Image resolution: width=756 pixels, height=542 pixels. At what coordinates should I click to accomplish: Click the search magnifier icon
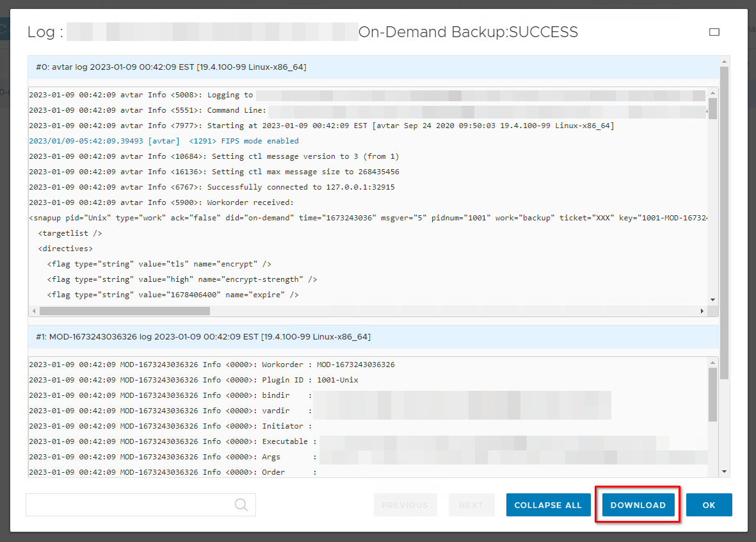tap(241, 505)
